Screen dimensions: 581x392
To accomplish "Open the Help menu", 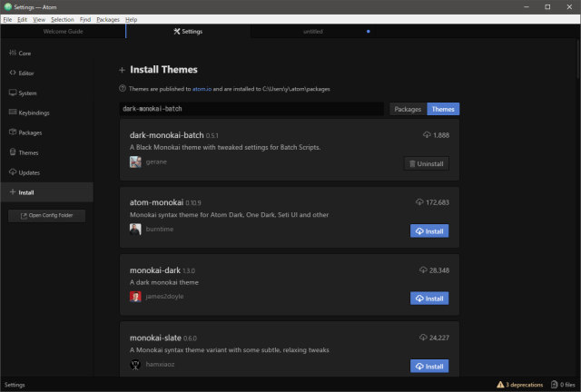I will click(x=131, y=20).
